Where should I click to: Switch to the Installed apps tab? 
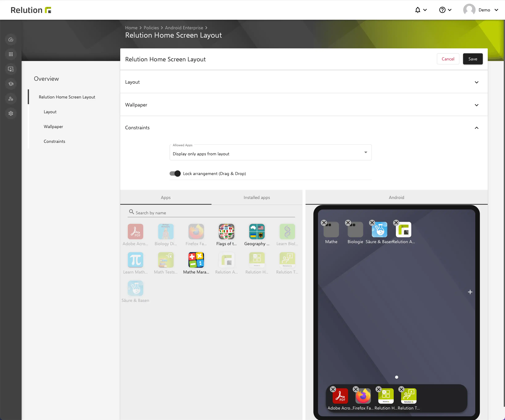[x=257, y=197]
